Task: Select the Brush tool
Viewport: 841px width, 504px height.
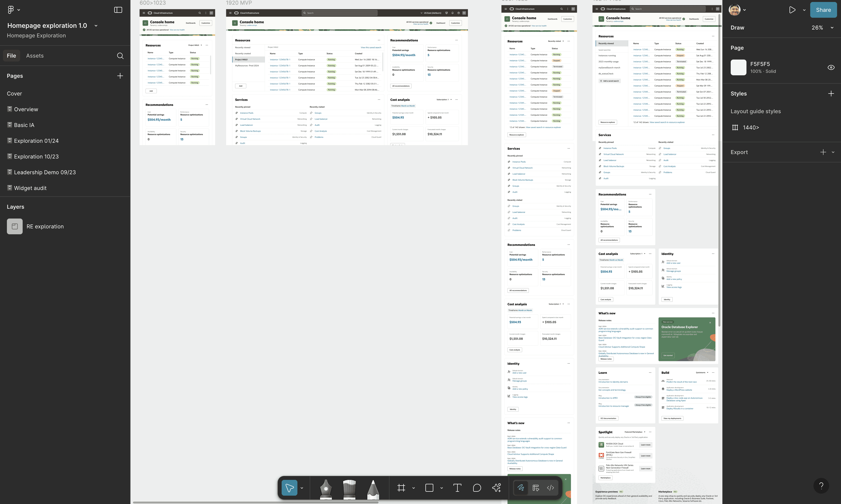Action: [349, 488]
